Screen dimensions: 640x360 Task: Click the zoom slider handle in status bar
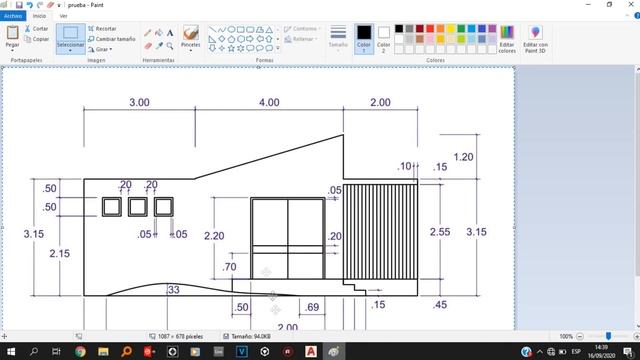[608, 336]
